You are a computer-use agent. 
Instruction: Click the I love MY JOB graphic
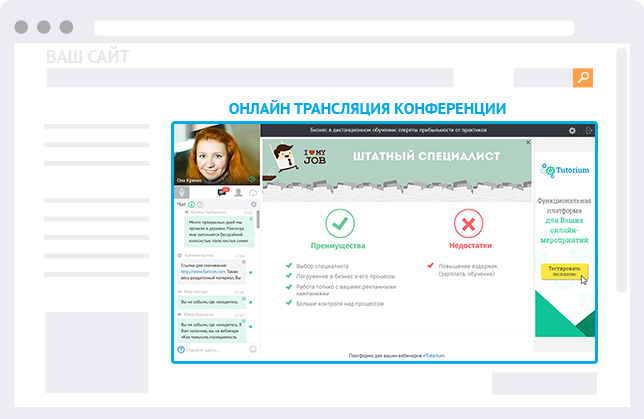pos(315,157)
